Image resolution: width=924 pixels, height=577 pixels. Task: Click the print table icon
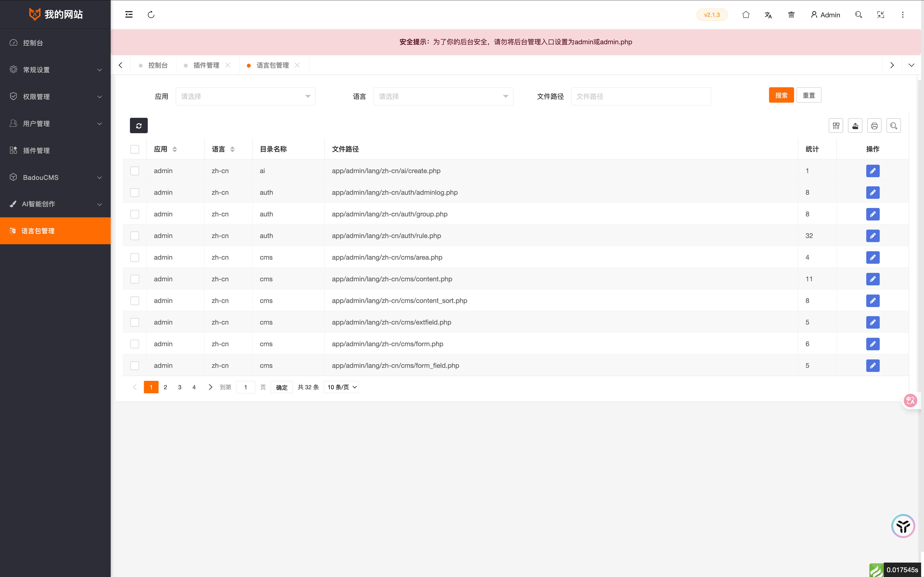pos(874,125)
